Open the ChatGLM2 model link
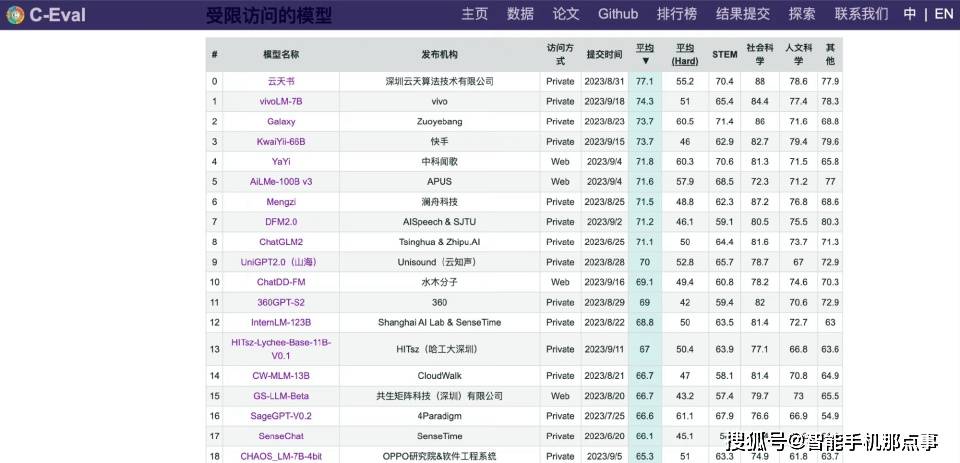 click(x=281, y=243)
